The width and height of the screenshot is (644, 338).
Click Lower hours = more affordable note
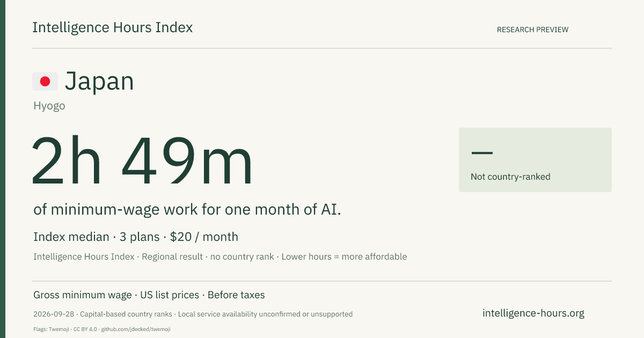[344, 256]
